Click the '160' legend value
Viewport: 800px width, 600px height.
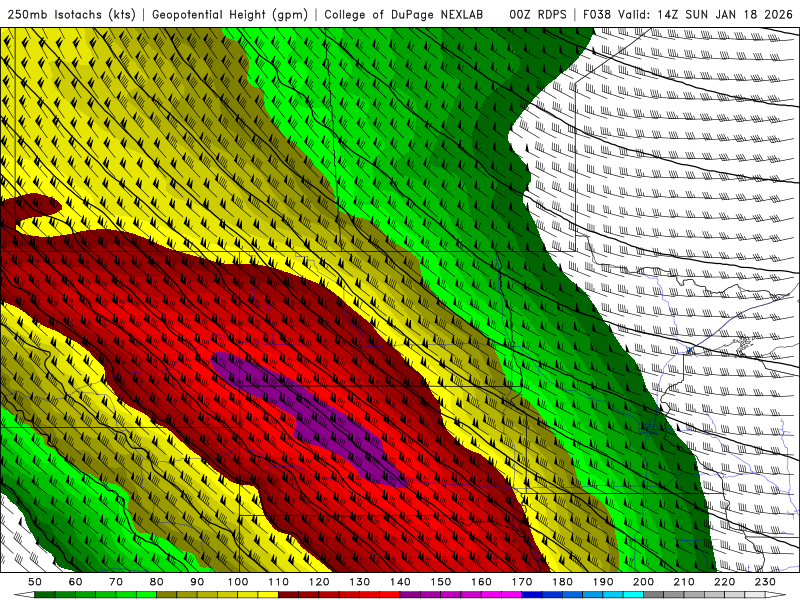[481, 582]
